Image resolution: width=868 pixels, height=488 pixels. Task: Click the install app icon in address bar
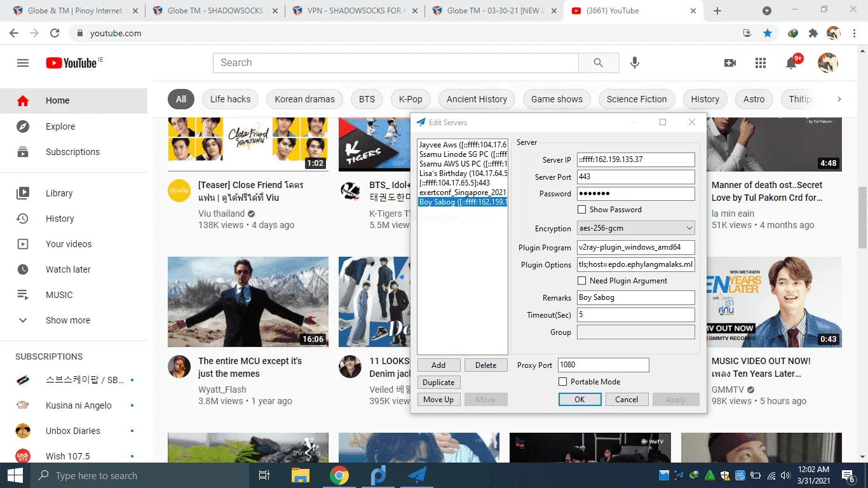(x=747, y=33)
